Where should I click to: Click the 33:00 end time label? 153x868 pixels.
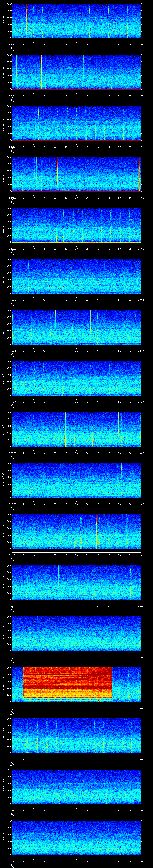(x=141, y=96)
